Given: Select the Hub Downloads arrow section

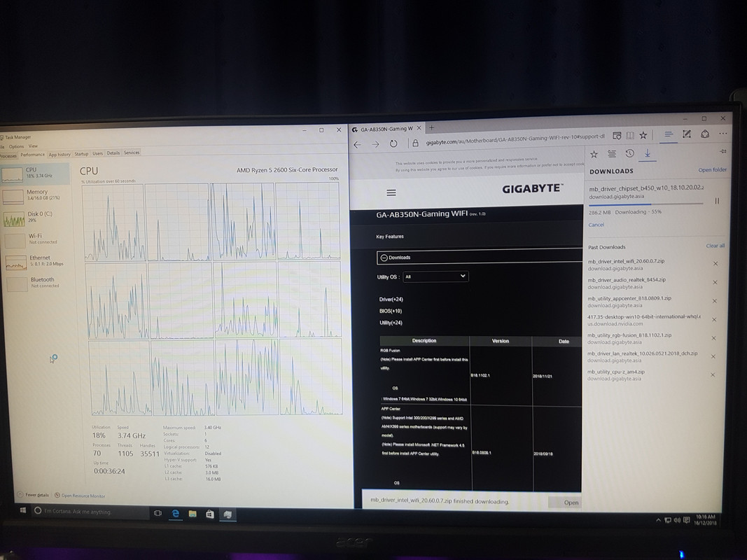Looking at the screenshot, I should (648, 153).
